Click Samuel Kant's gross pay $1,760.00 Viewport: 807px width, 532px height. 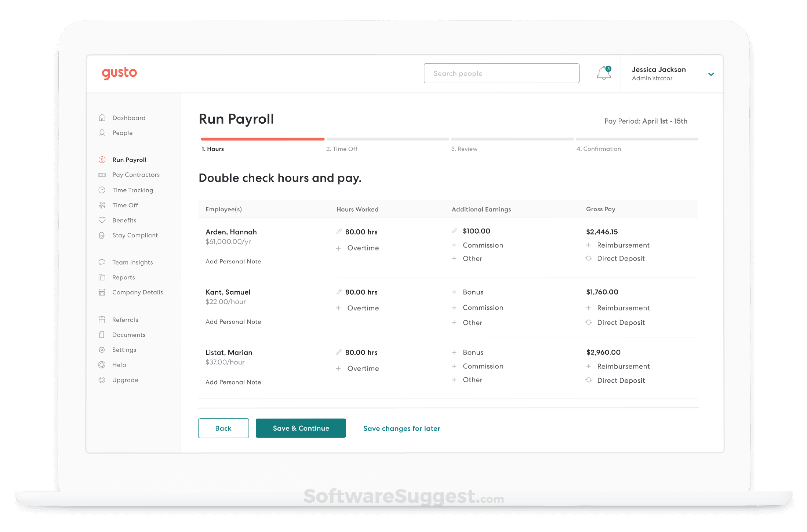click(602, 292)
